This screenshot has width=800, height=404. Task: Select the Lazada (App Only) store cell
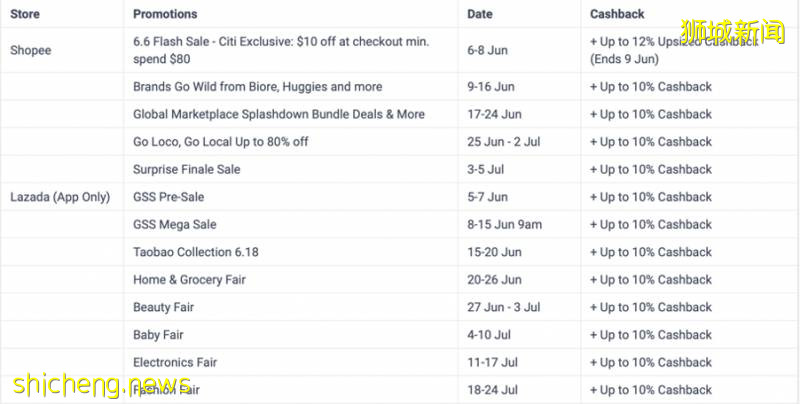60,197
